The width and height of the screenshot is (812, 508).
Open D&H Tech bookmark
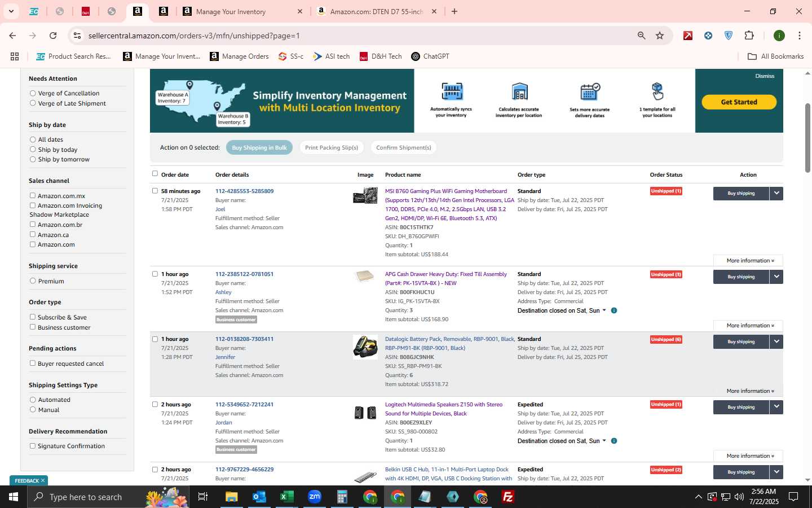click(x=381, y=56)
